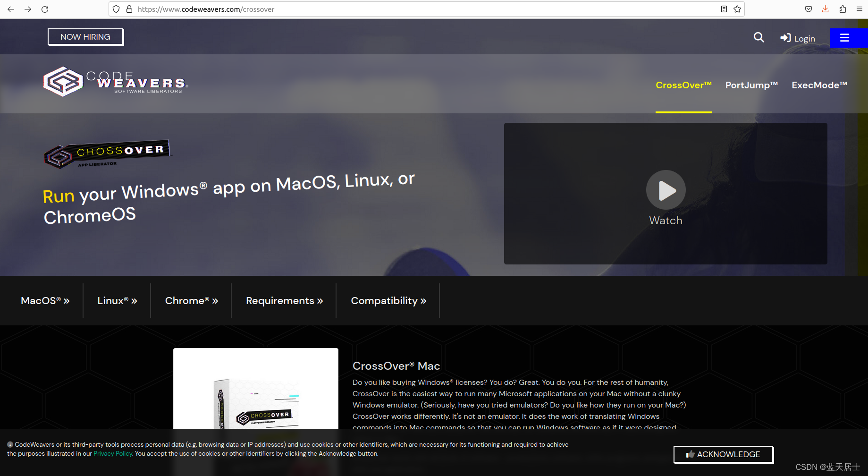The height and width of the screenshot is (476, 868).
Task: Open the Chrome® » section link
Action: tap(192, 301)
